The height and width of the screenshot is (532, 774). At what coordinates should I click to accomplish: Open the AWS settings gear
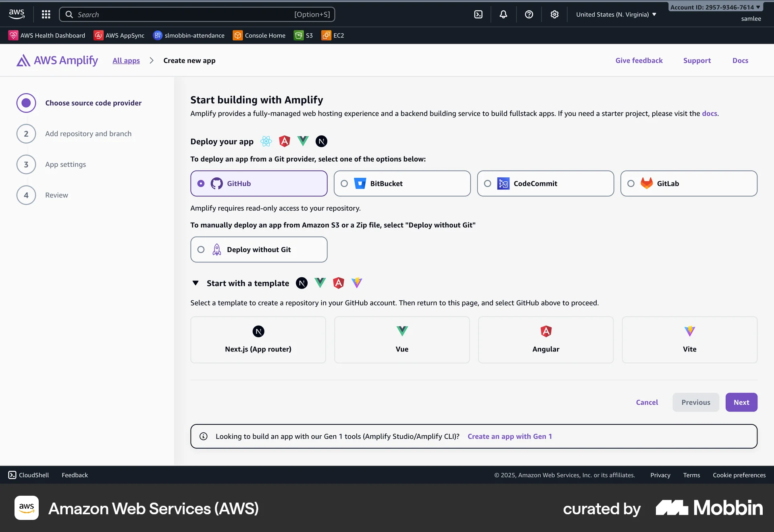[554, 14]
